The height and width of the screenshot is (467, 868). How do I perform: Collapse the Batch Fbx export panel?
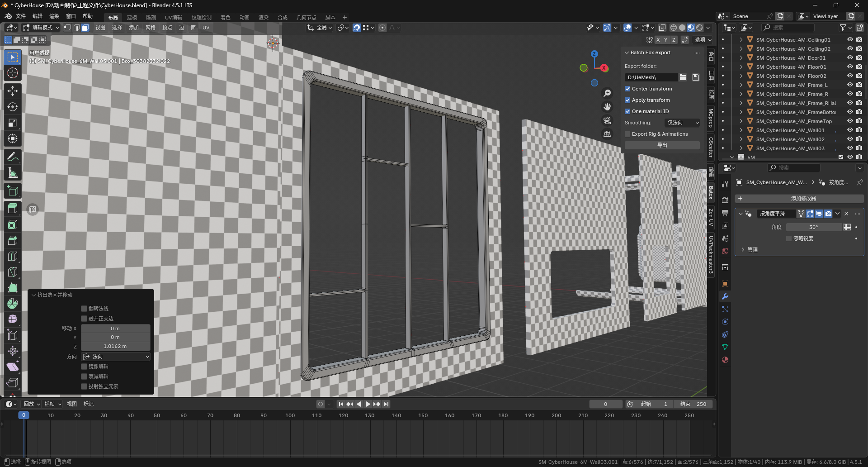(x=627, y=52)
